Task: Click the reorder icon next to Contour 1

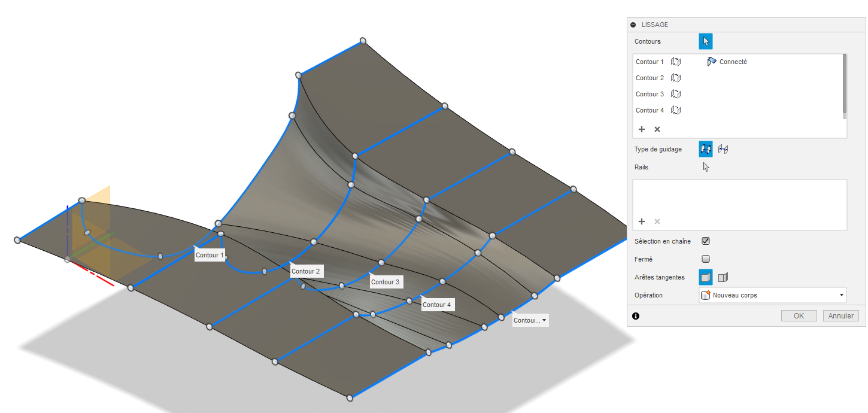Action: point(676,62)
